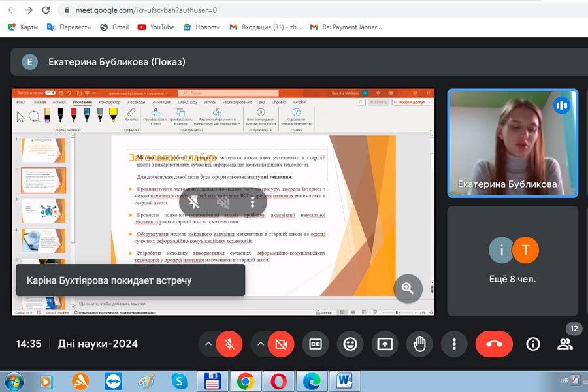
Task: Expand audio settings arrow beside microphone
Action: pos(207,344)
